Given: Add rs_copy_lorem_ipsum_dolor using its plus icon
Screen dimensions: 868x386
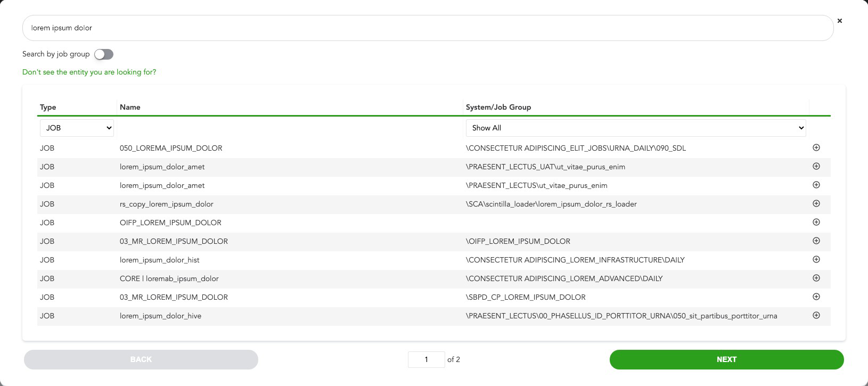Looking at the screenshot, I should pos(816,203).
